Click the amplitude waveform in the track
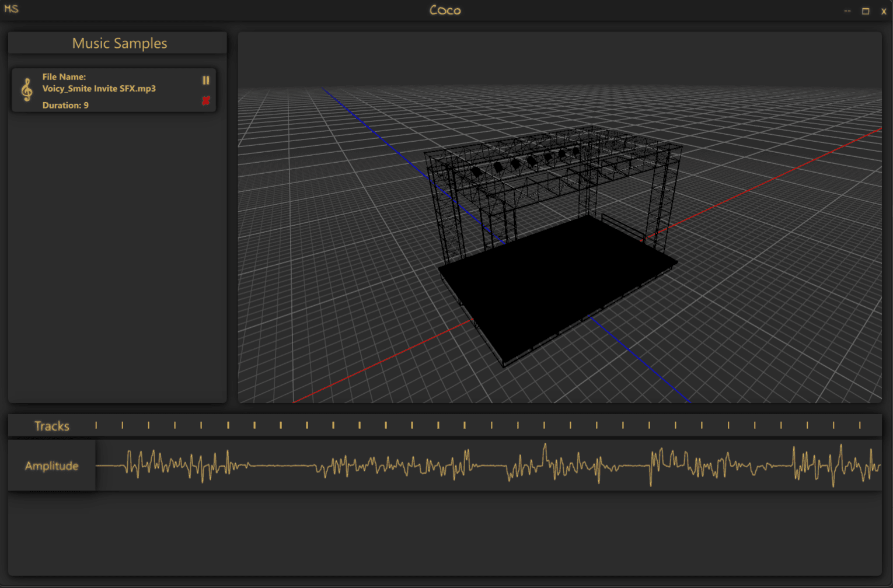This screenshot has width=893, height=588. point(488,466)
